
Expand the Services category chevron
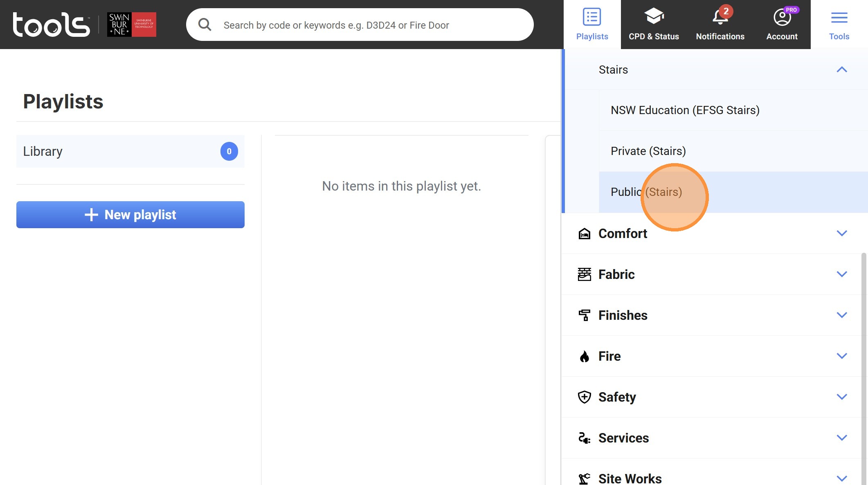(841, 438)
